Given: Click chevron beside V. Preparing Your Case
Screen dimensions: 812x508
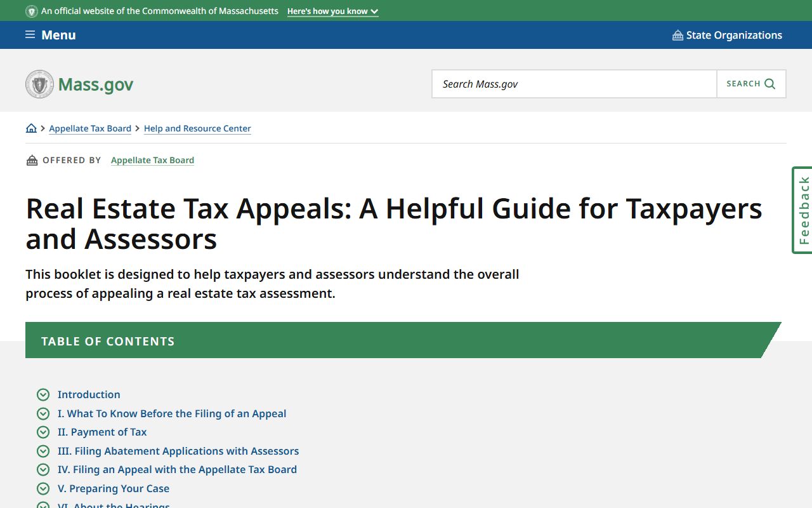Looking at the screenshot, I should (x=43, y=489).
